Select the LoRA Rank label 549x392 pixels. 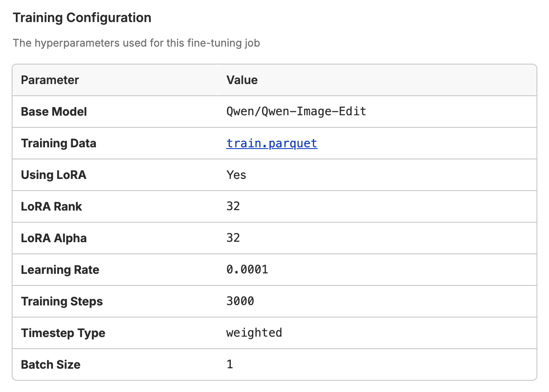click(52, 206)
